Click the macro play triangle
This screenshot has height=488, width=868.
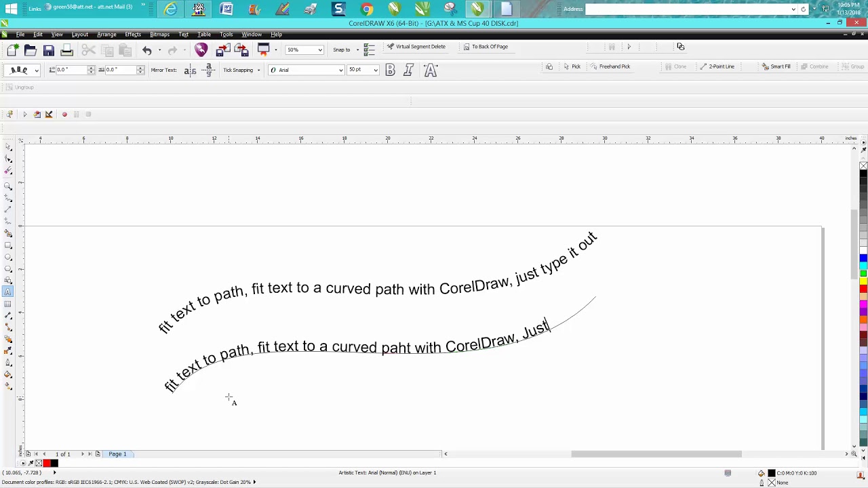[x=24, y=114]
